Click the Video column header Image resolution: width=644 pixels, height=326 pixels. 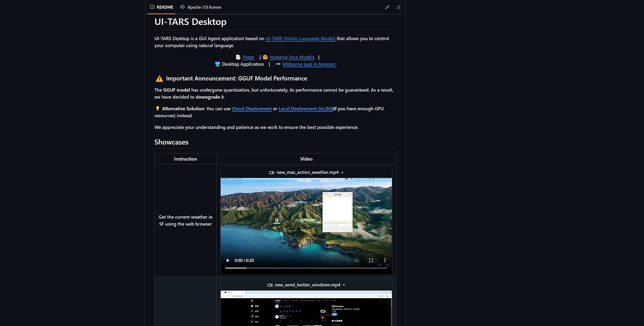click(306, 159)
